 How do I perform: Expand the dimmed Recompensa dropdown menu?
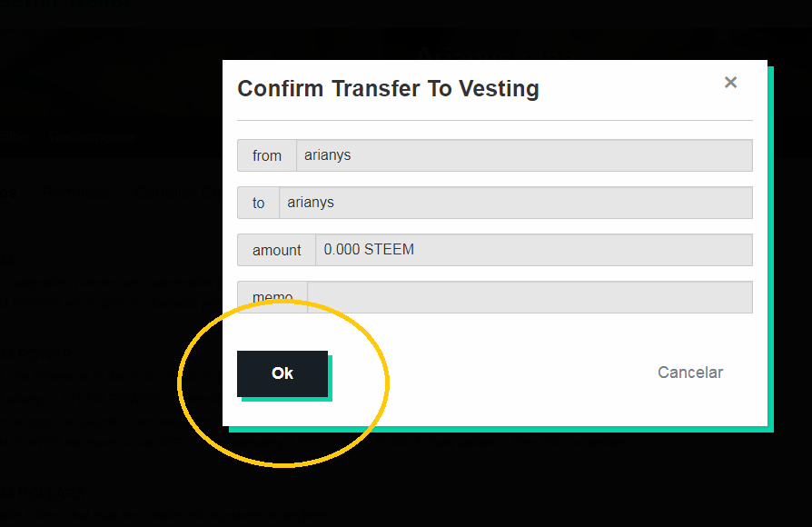[x=94, y=137]
